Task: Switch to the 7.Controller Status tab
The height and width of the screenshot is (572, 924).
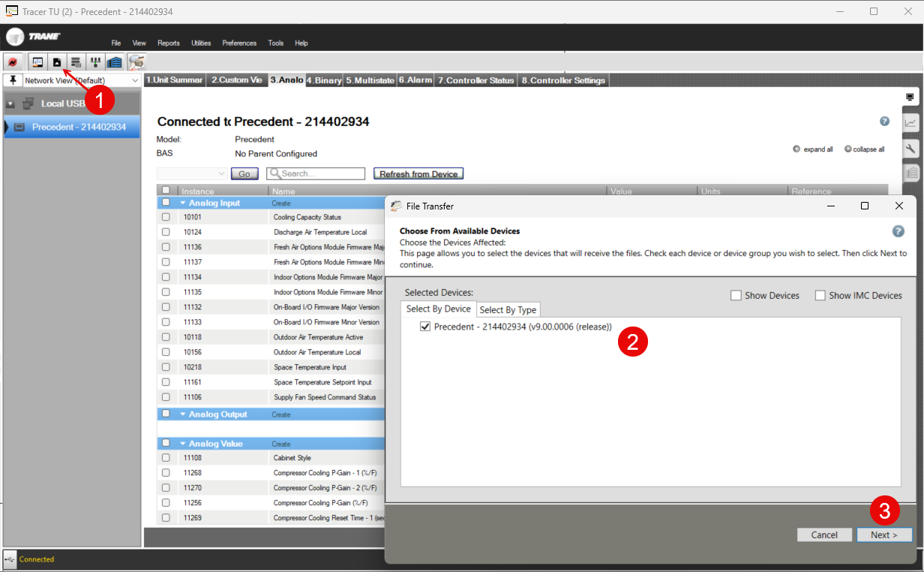Action: (x=476, y=80)
